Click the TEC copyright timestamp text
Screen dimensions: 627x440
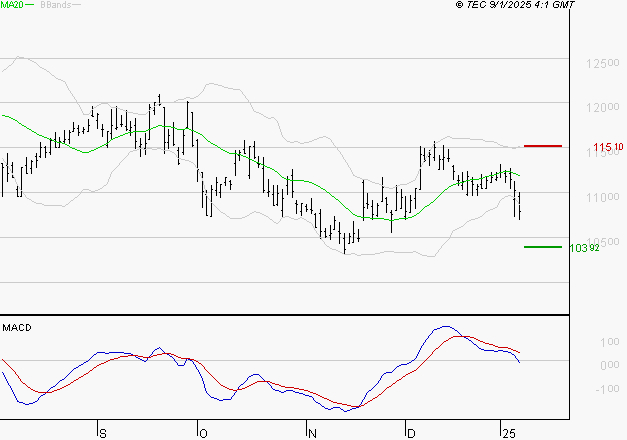point(515,5)
